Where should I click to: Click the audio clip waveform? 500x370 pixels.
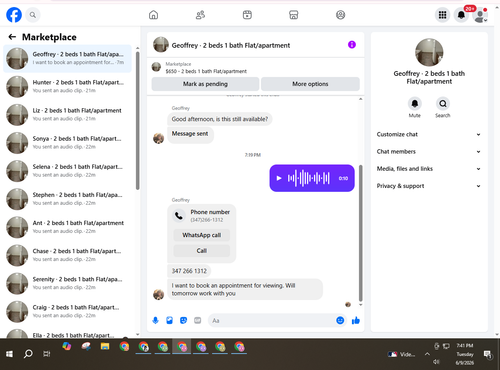tap(309, 178)
